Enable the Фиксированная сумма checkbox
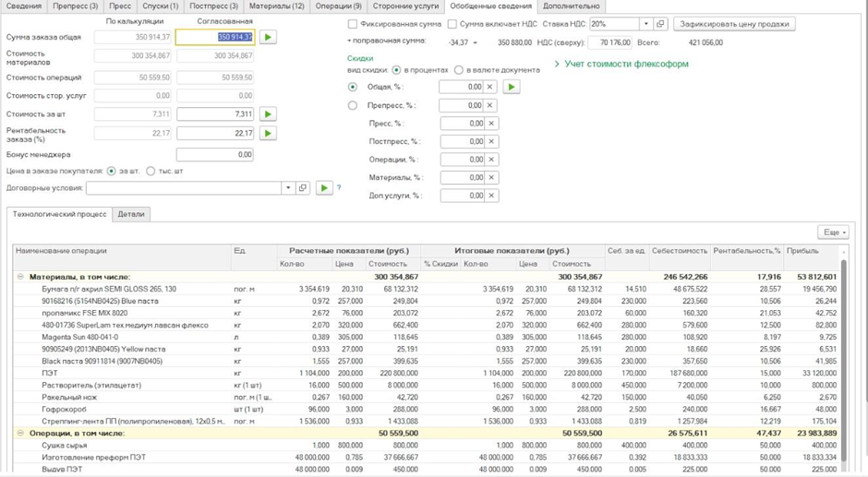Image resolution: width=868 pixels, height=477 pixels. 353,24
